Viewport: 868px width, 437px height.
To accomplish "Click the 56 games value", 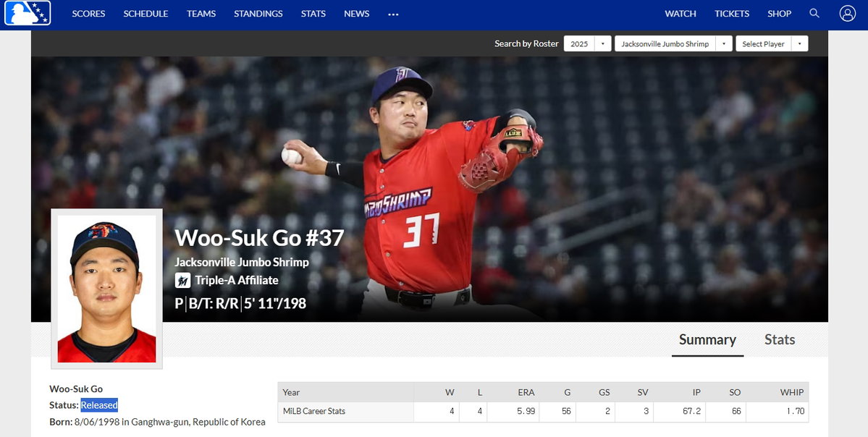I will [565, 412].
